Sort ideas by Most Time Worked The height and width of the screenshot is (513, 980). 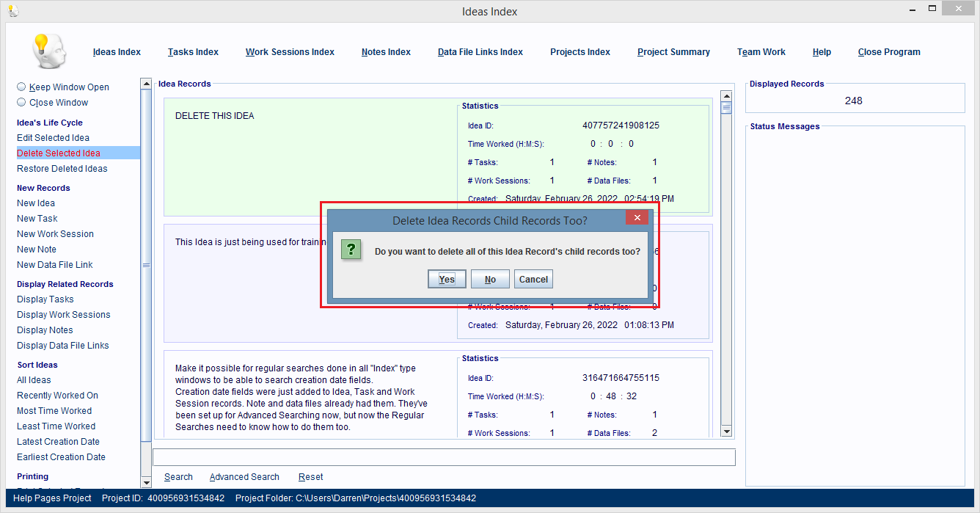coord(54,411)
